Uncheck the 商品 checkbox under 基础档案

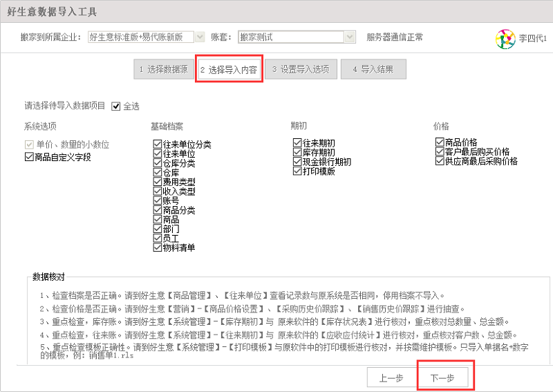coord(158,219)
